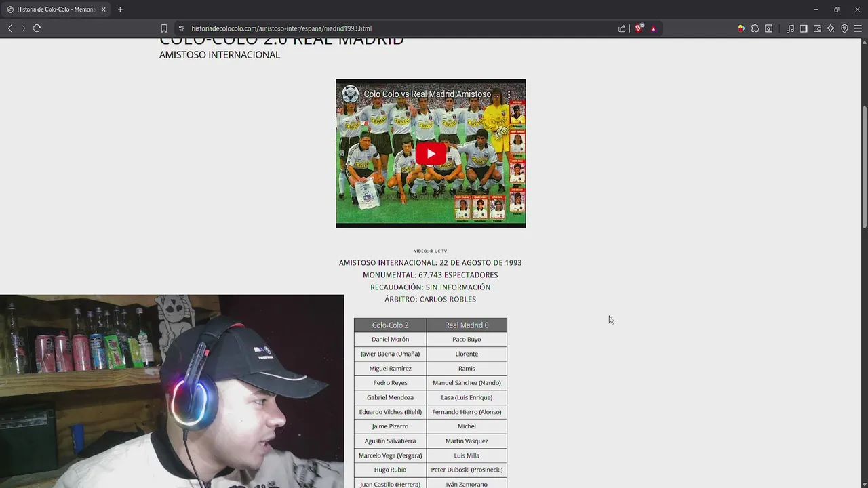Viewport: 868px width, 488px height.
Task: Open Leo AI assistant
Action: click(x=831, y=28)
